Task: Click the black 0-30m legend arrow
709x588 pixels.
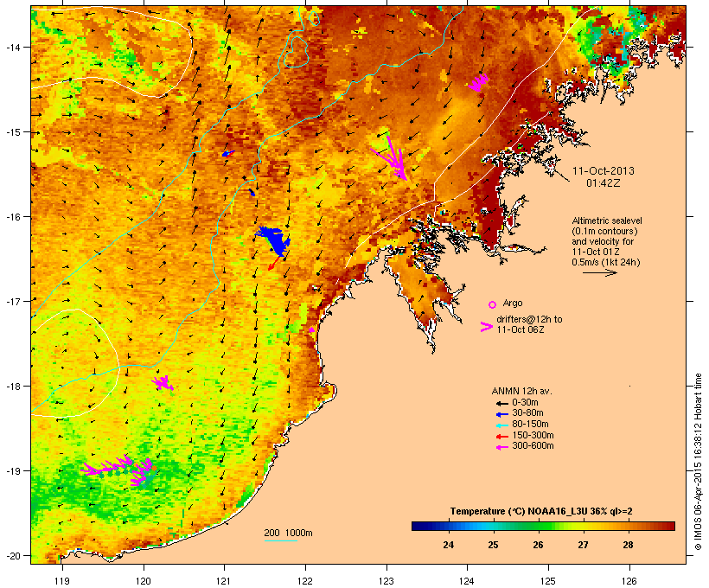Action: (x=501, y=403)
